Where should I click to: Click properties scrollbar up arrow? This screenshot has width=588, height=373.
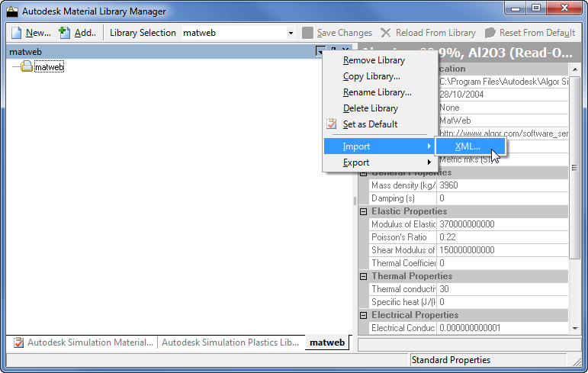point(575,69)
